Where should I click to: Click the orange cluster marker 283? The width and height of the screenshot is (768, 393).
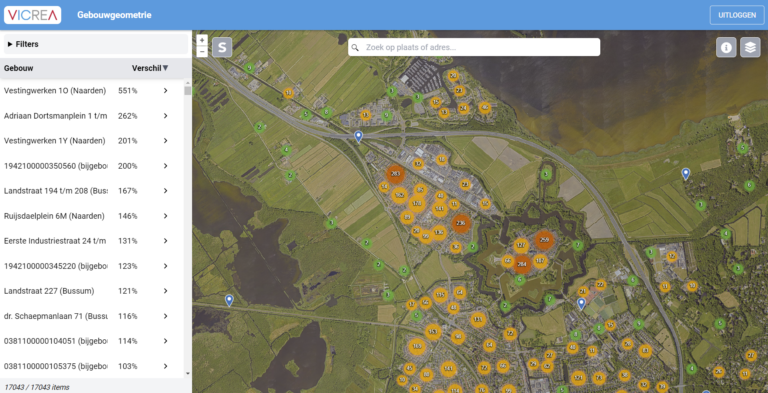395,174
